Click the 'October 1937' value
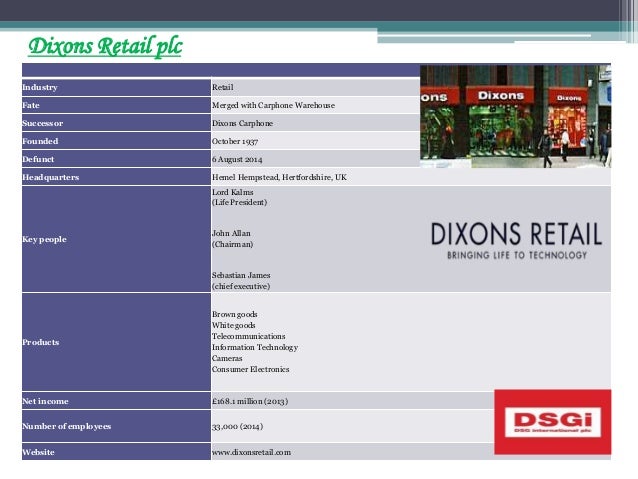This screenshot has height=479, width=638. 235,141
